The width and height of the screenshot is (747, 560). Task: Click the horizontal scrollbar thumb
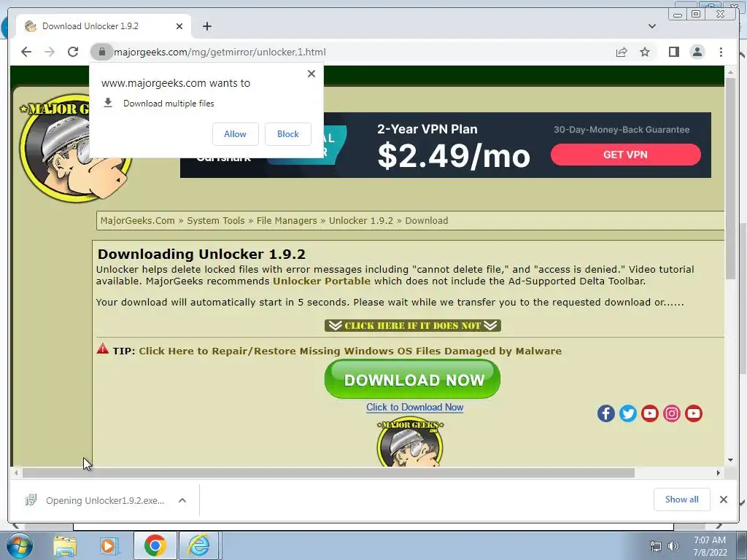328,472
